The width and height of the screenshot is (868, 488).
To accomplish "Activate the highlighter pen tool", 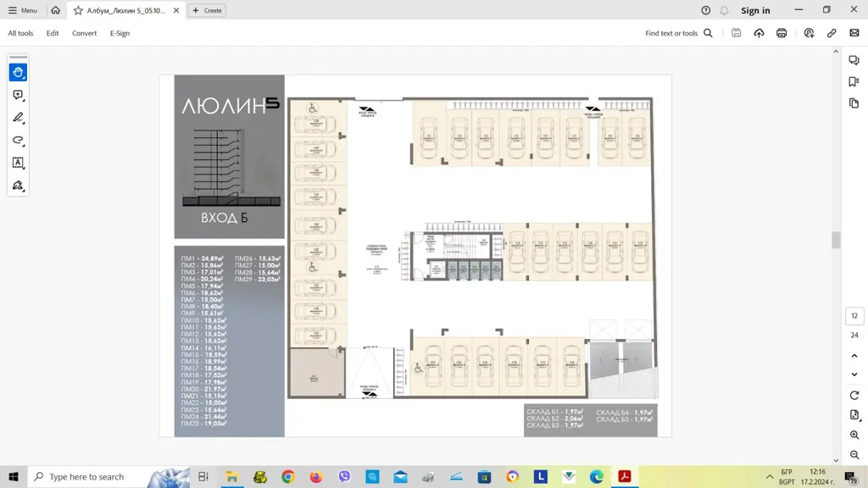I will 18,118.
